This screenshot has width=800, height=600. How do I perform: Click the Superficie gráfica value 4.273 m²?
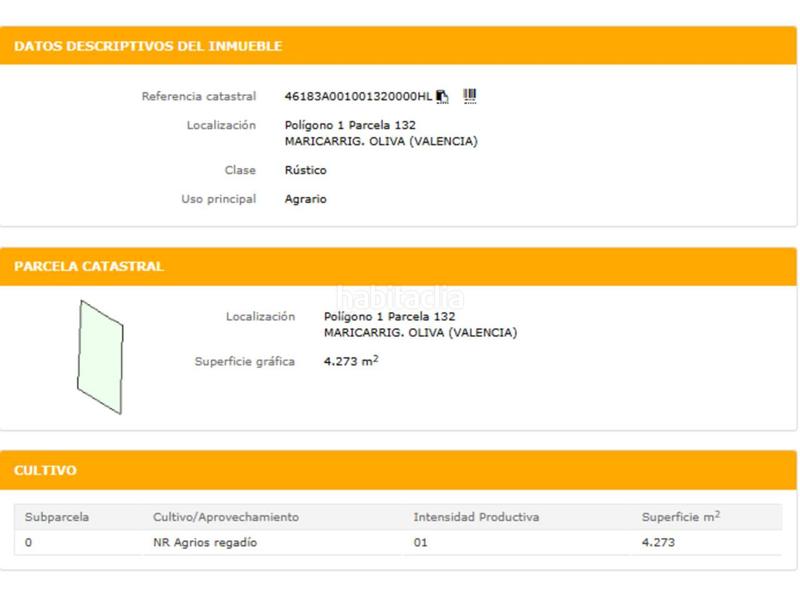351,361
